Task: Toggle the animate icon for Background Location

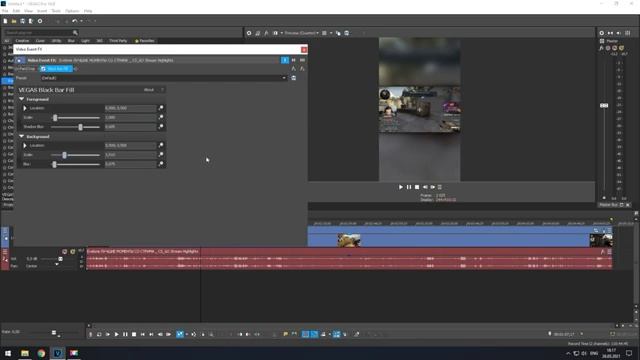Action: tap(161, 145)
